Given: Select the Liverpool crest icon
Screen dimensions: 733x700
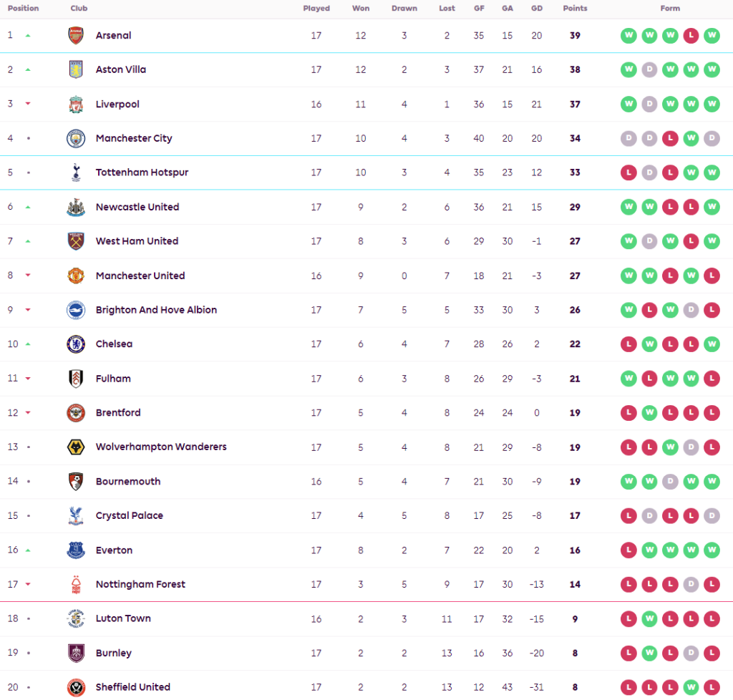Looking at the screenshot, I should click(x=76, y=104).
